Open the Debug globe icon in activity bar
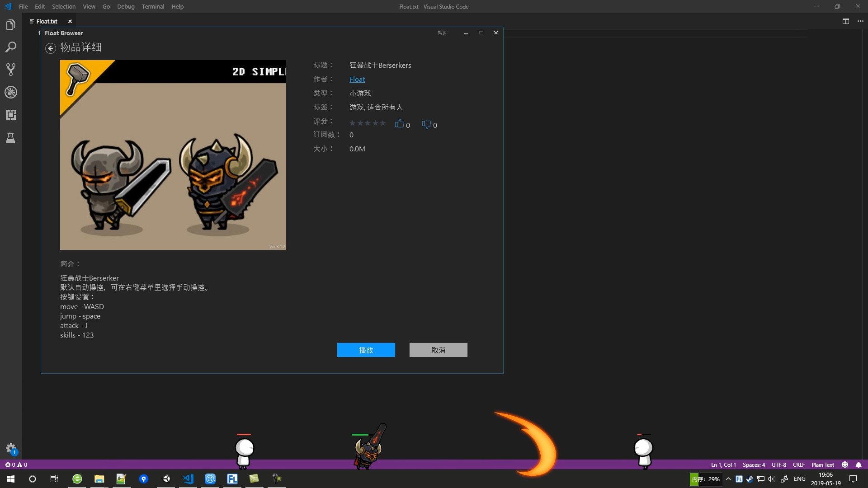The width and height of the screenshot is (868, 488). [x=11, y=92]
